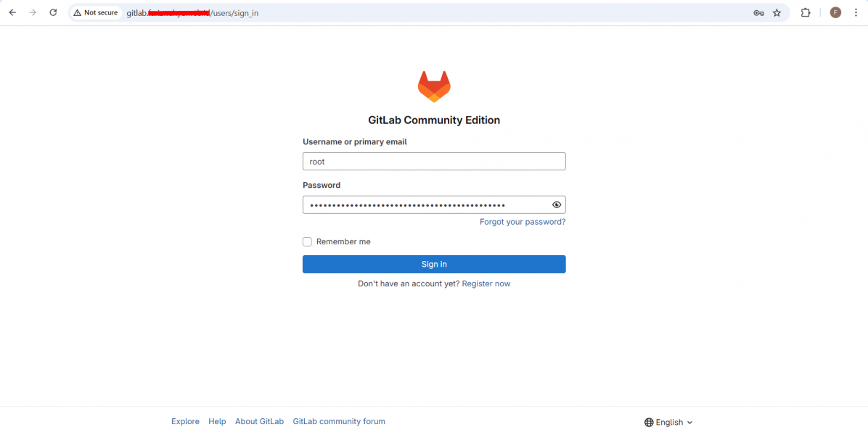Image resolution: width=868 pixels, height=435 pixels.
Task: Bookmark this page with star icon
Action: click(x=777, y=13)
